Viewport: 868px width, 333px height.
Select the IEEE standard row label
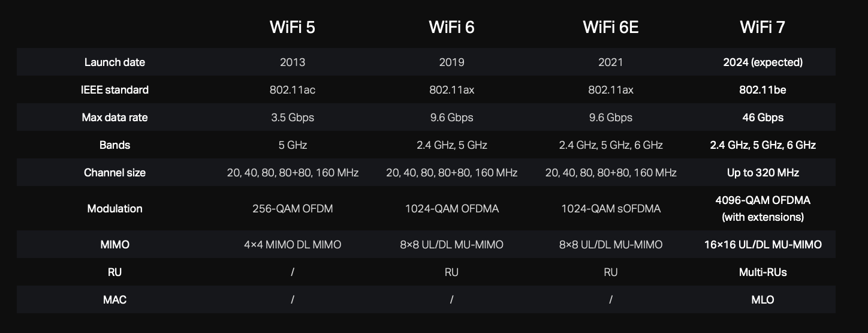pos(114,90)
